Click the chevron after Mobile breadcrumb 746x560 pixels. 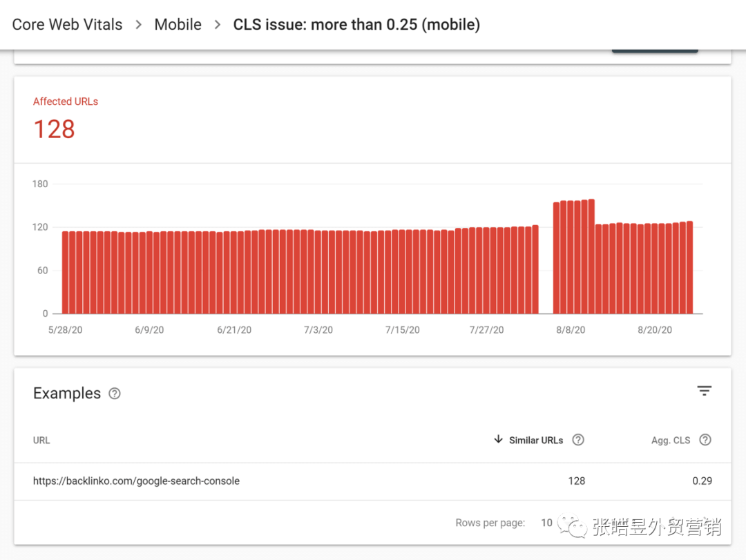pos(218,24)
